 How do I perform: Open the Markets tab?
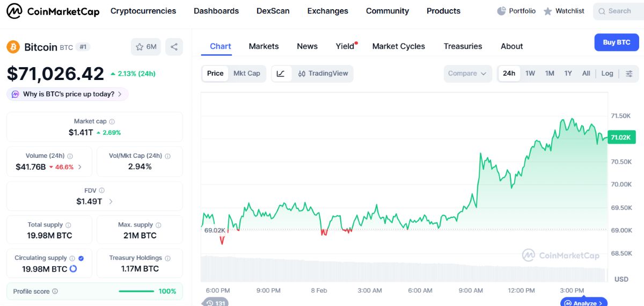pos(264,46)
